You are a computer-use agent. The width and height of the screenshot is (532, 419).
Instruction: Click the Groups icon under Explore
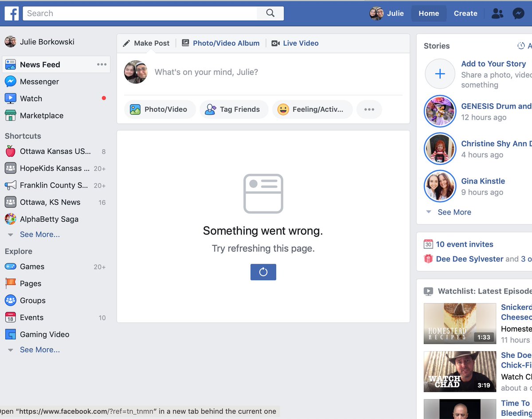click(10, 300)
